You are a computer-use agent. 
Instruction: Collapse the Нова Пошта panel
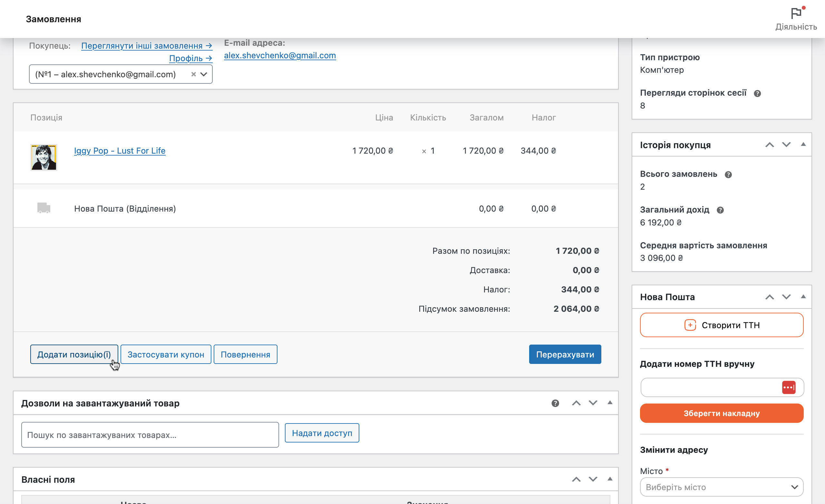803,297
